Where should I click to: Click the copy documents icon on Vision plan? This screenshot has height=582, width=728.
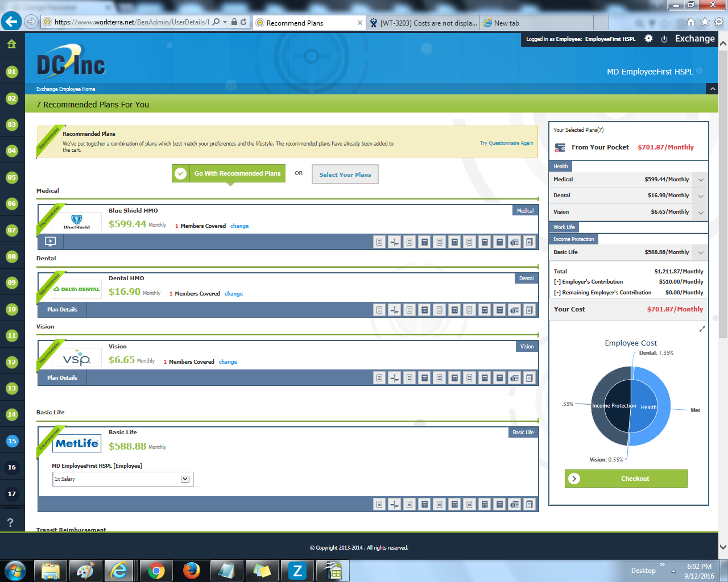529,378
